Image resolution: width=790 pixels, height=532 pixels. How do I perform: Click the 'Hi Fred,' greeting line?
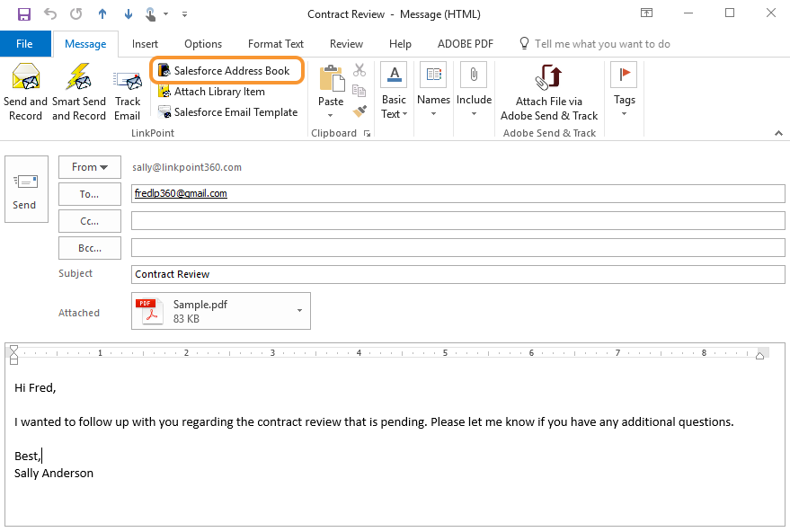[35, 388]
